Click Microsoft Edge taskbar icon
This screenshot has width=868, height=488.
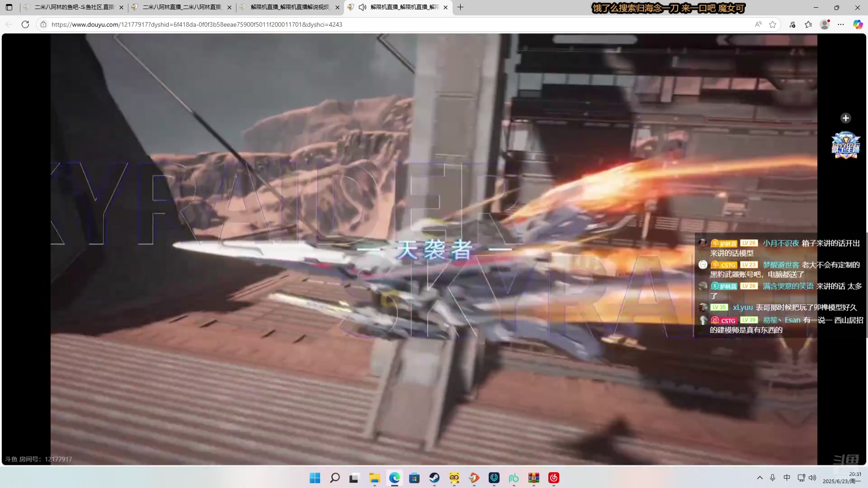[395, 478]
